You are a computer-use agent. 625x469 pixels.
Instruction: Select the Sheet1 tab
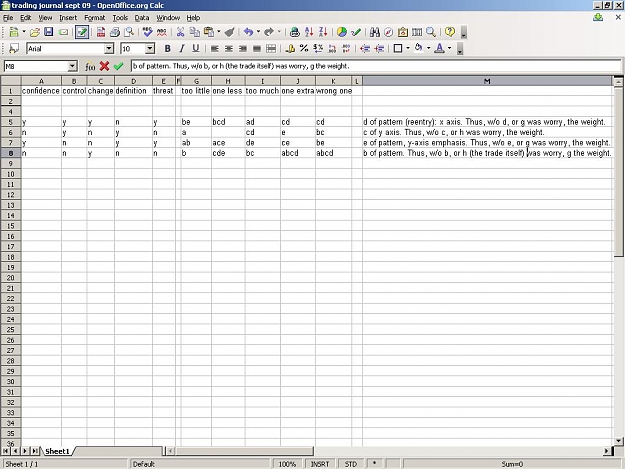point(57,451)
